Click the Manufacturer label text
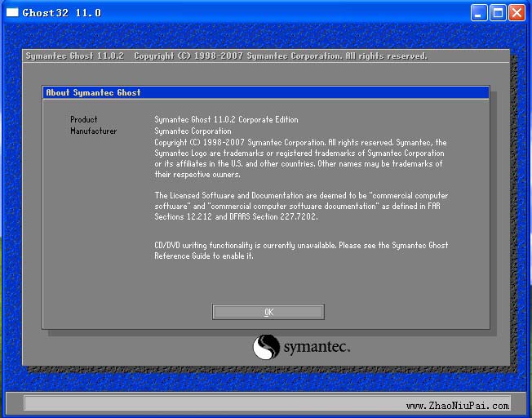Image resolution: width=532 pixels, height=418 pixels. (93, 131)
